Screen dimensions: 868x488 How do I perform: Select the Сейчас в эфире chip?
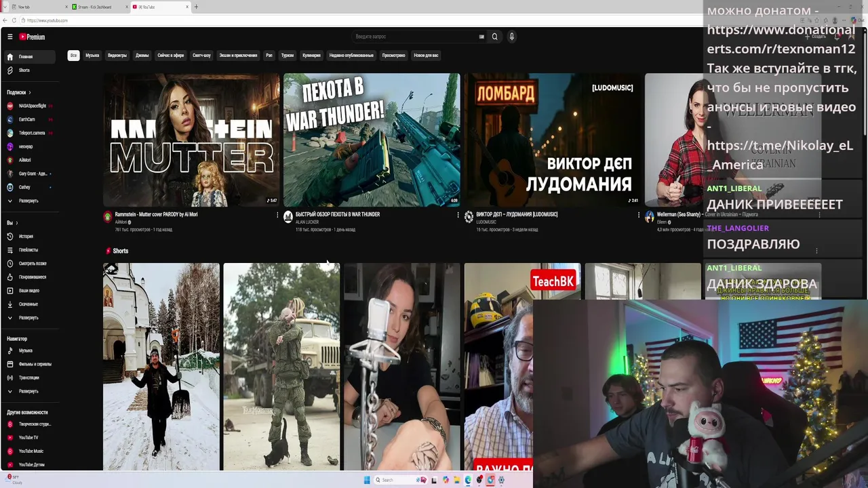(x=171, y=56)
